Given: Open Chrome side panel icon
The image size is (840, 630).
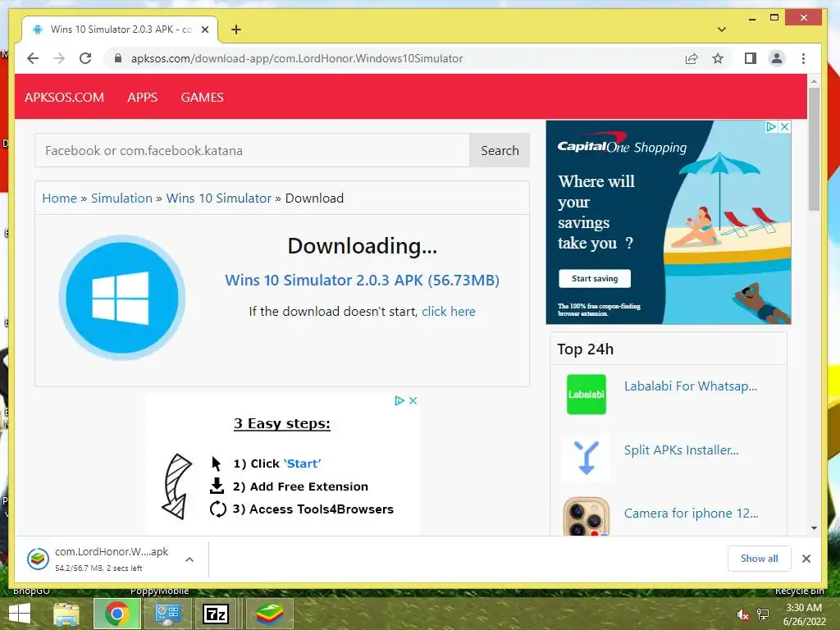Looking at the screenshot, I should point(751,58).
